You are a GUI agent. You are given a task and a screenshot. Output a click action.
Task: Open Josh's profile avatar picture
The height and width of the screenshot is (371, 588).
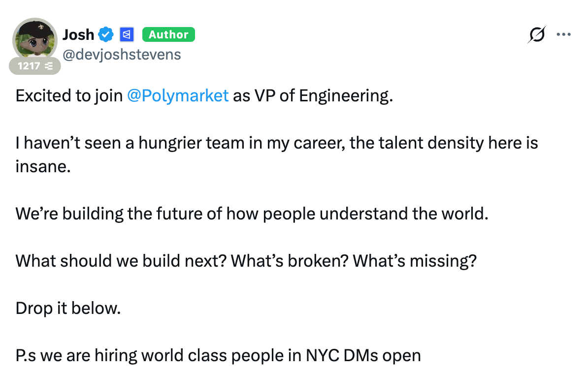point(34,39)
